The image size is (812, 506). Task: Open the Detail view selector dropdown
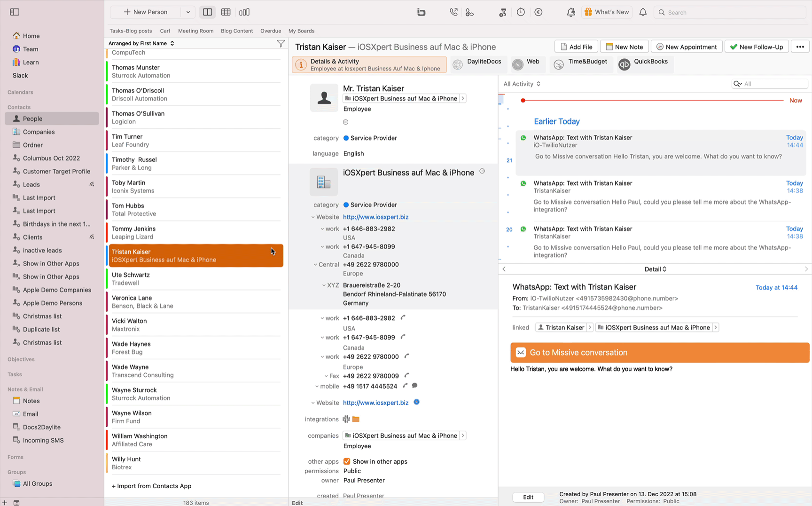tap(656, 269)
